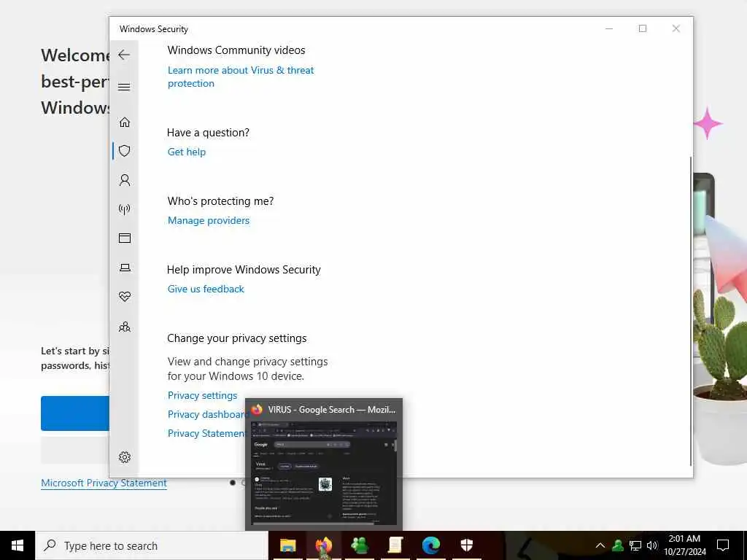Maximize the Windows Security window
This screenshot has height=560, width=747.
[x=643, y=28]
